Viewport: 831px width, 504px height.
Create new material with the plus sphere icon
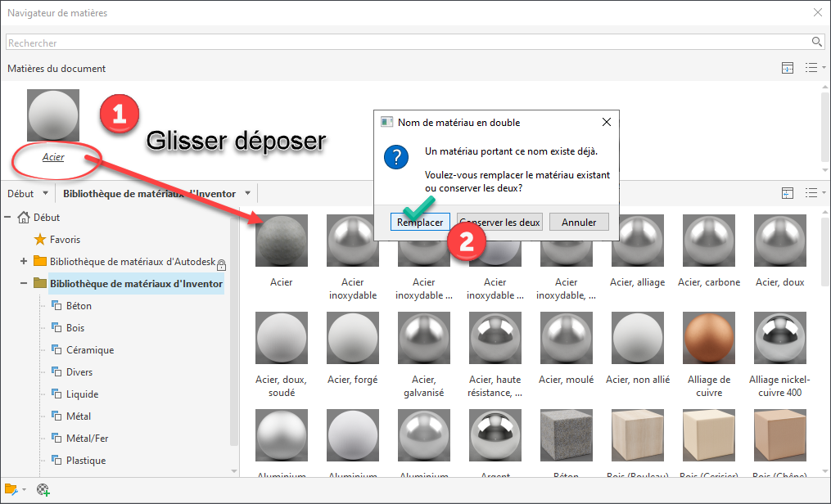(43, 489)
